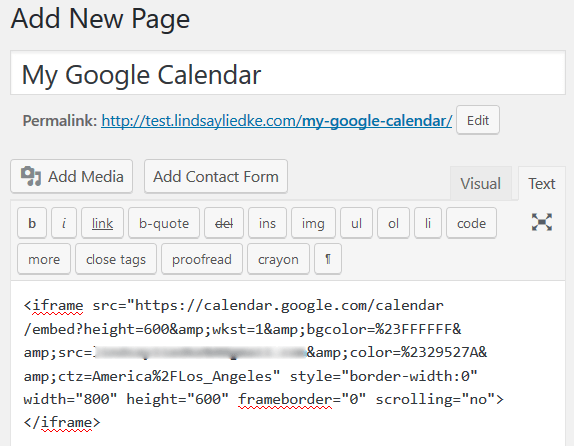The height and width of the screenshot is (446, 574).
Task: Click the code quicktag button
Action: point(472,223)
